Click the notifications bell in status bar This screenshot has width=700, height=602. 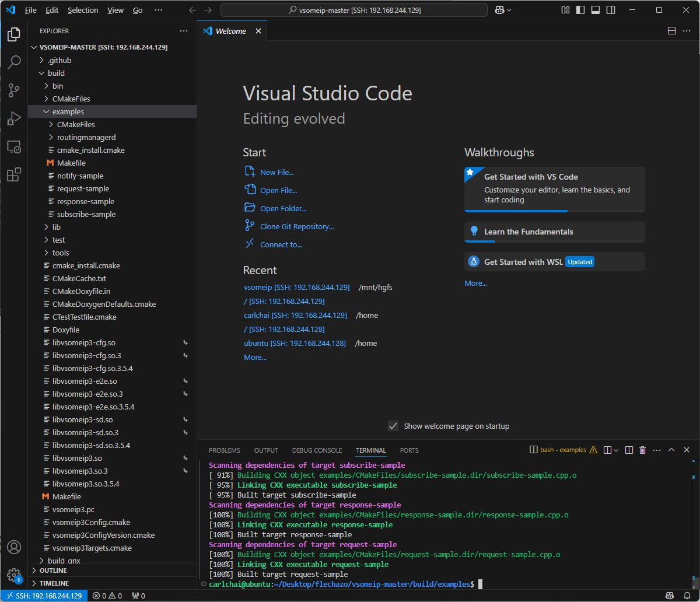pos(688,596)
